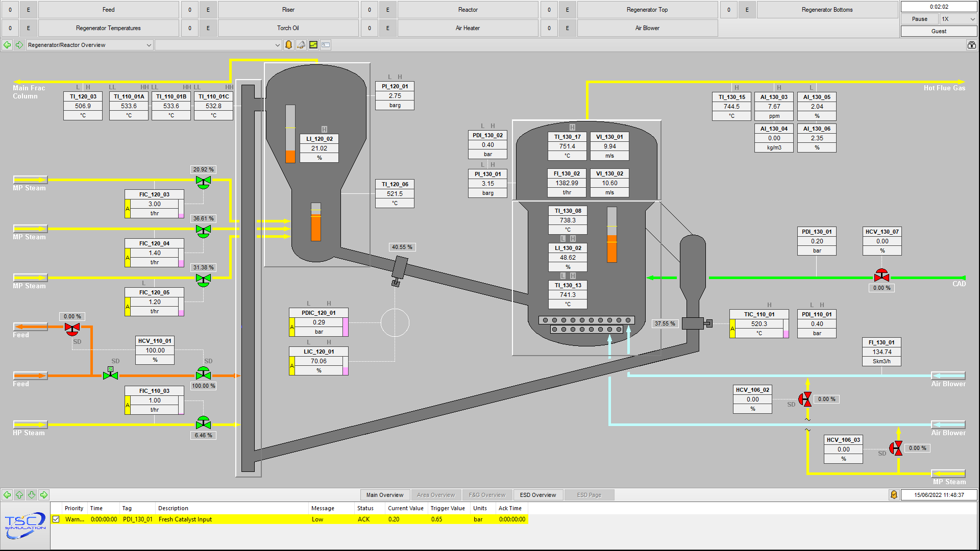Click the Area Overview button
This screenshot has width=980, height=551.
click(x=436, y=495)
